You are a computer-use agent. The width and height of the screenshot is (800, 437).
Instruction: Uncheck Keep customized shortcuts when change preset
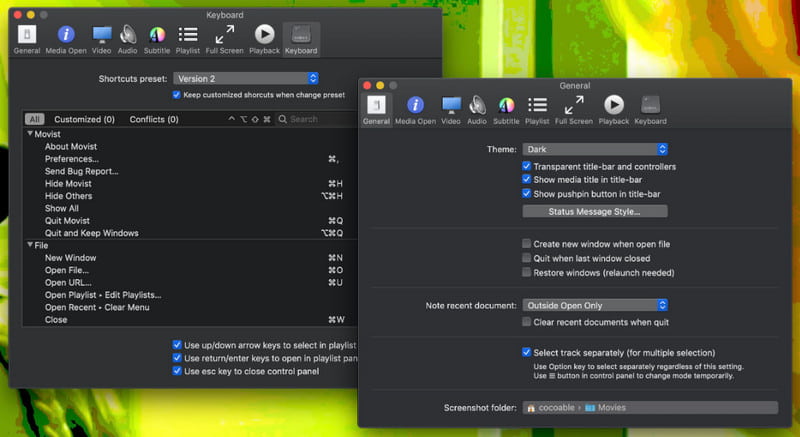177,95
